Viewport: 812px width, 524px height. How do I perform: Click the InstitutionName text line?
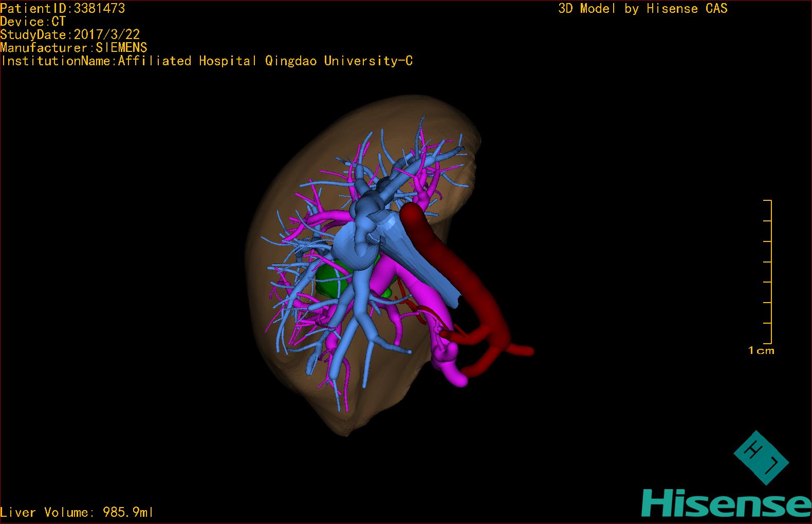click(x=206, y=61)
